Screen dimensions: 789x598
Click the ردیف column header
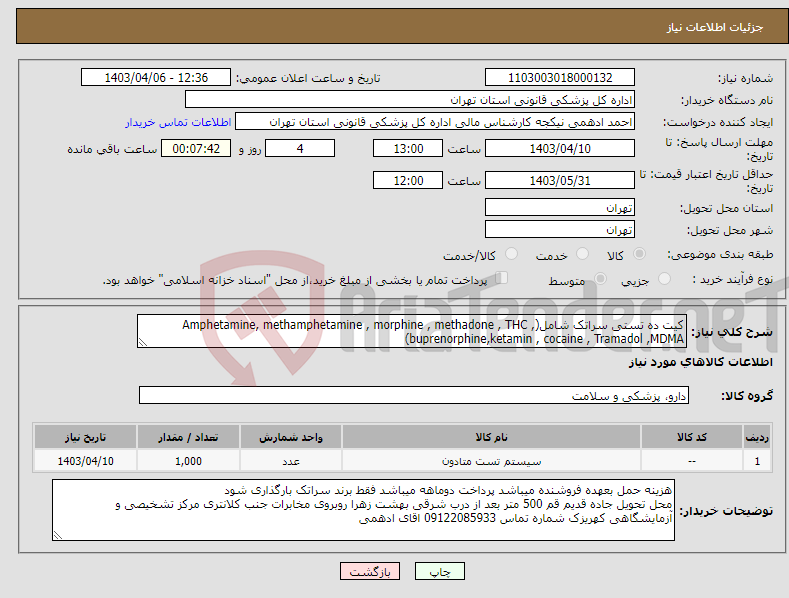click(x=757, y=437)
